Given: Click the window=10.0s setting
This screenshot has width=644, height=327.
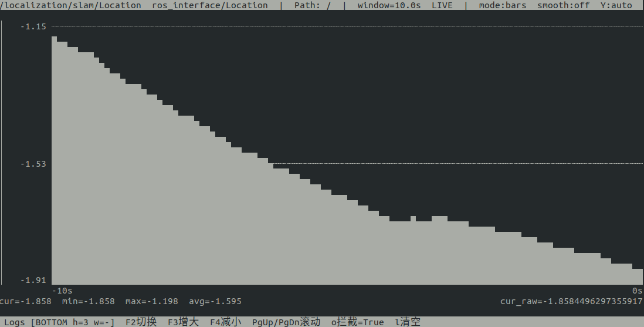Looking at the screenshot, I should [x=389, y=5].
